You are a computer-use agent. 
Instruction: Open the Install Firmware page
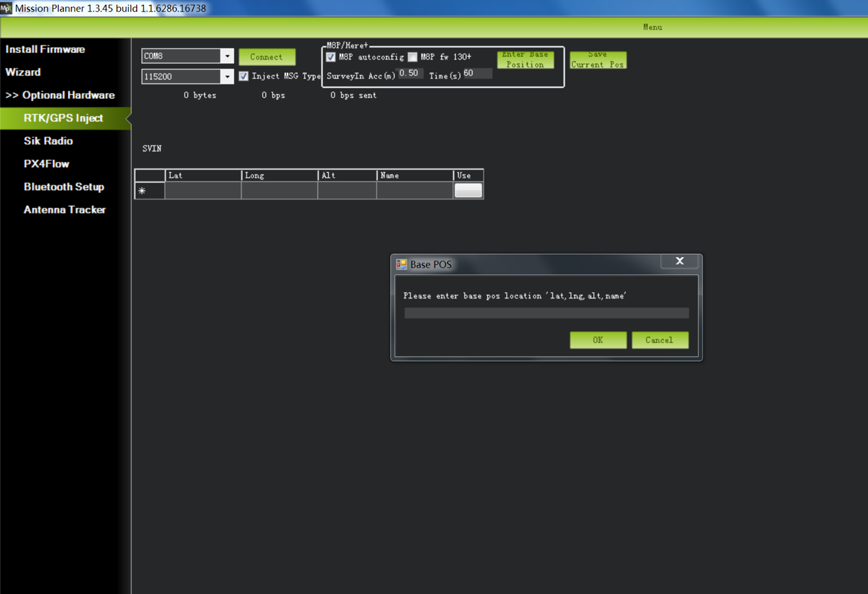tap(45, 49)
